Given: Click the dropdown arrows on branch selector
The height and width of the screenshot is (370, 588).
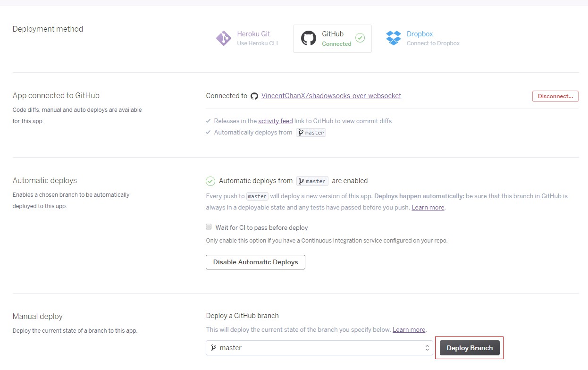Looking at the screenshot, I should pyautogui.click(x=427, y=348).
